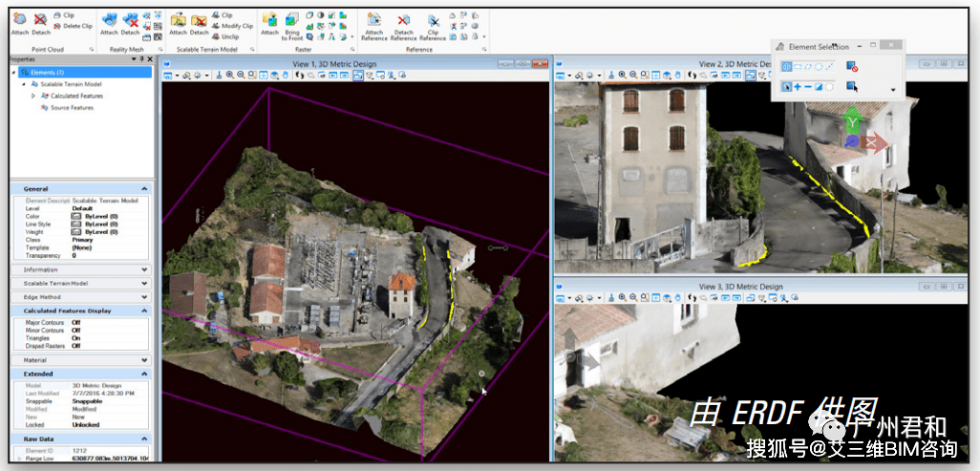Expand the Material properties section

pos(144,360)
